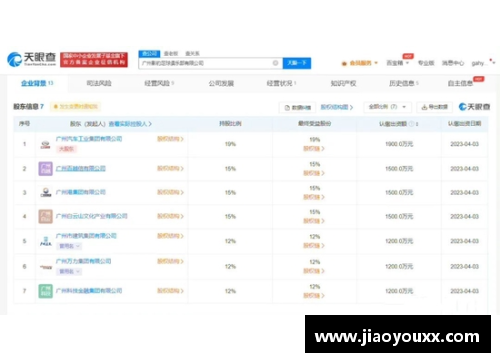Open 股权结构 link in row 1
Image resolution: width=500 pixels, height=362 pixels.
(x=170, y=139)
